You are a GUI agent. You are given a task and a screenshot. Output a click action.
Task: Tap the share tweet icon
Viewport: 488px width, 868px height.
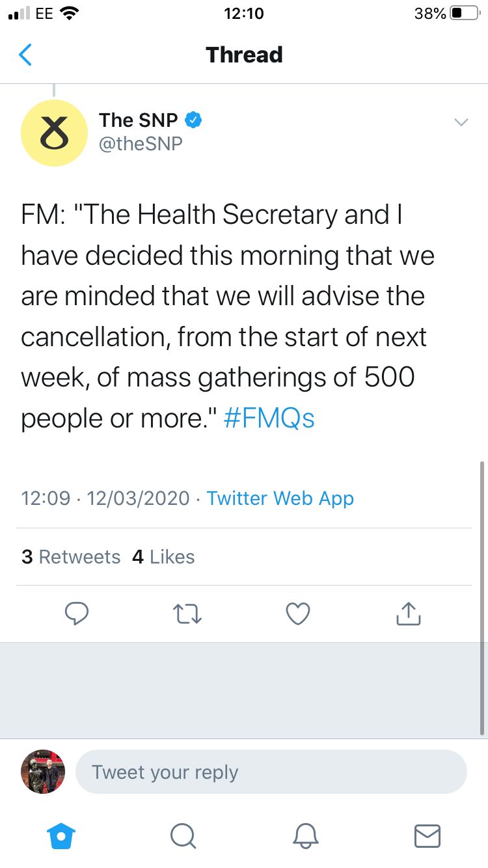pyautogui.click(x=409, y=613)
